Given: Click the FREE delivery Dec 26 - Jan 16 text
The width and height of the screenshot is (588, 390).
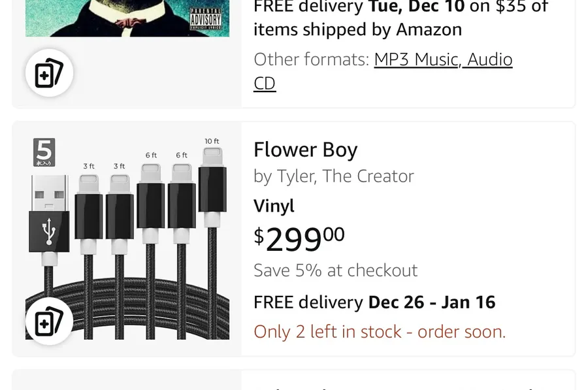Looking at the screenshot, I should (374, 302).
